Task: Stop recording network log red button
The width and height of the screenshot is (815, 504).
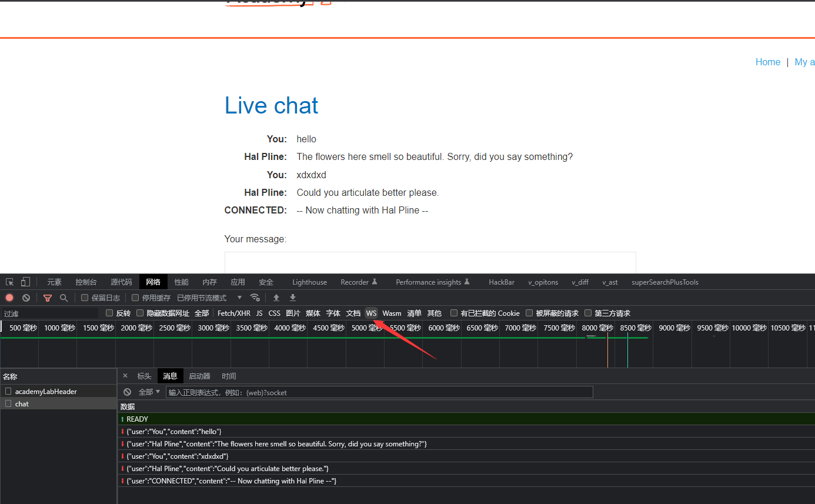Action: (x=9, y=298)
